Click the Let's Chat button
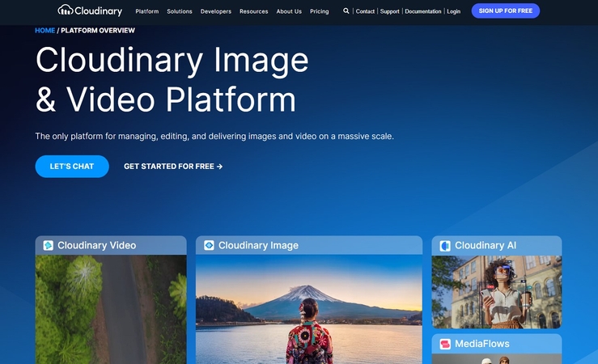This screenshot has width=598, height=364. click(x=72, y=166)
